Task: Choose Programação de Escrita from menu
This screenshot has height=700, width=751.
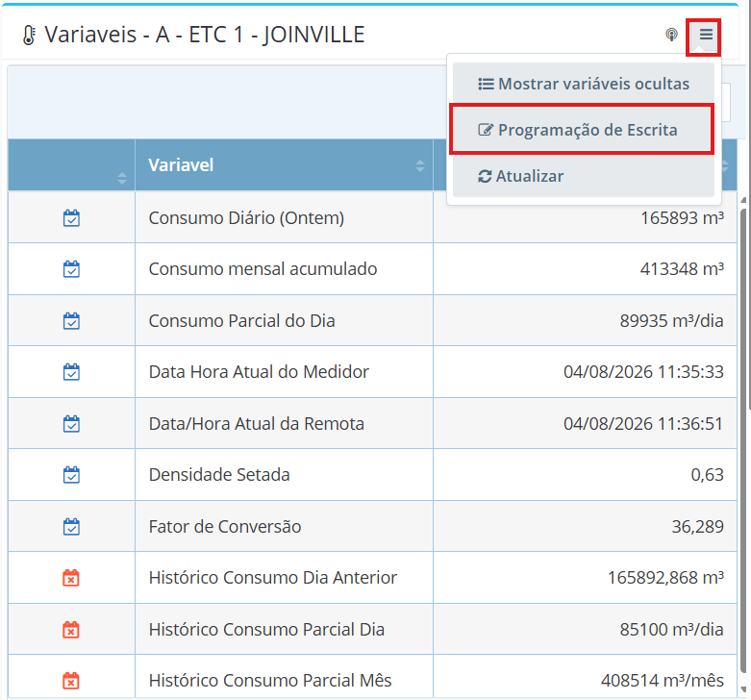Action: [x=584, y=130]
